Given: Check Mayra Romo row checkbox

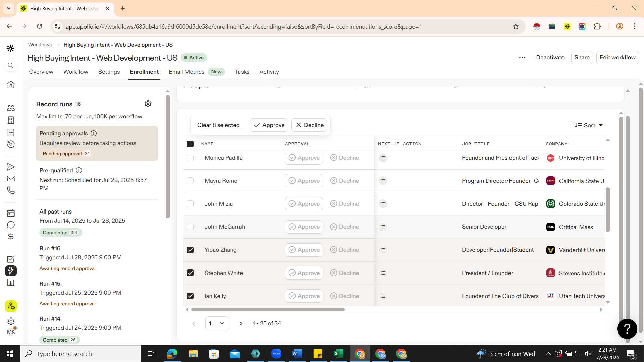Looking at the screenshot, I should point(190,181).
